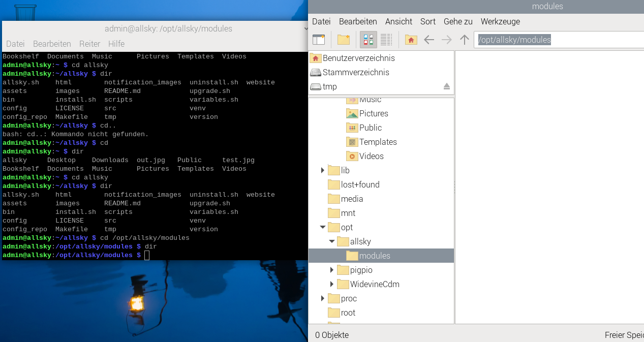Screen dimensions: 644x342
Task: Open Bearbeiten menu in terminal window
Action: (x=52, y=44)
